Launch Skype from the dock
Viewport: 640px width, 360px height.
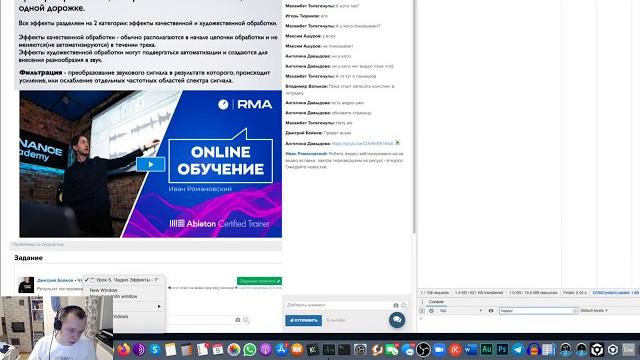tap(155, 349)
